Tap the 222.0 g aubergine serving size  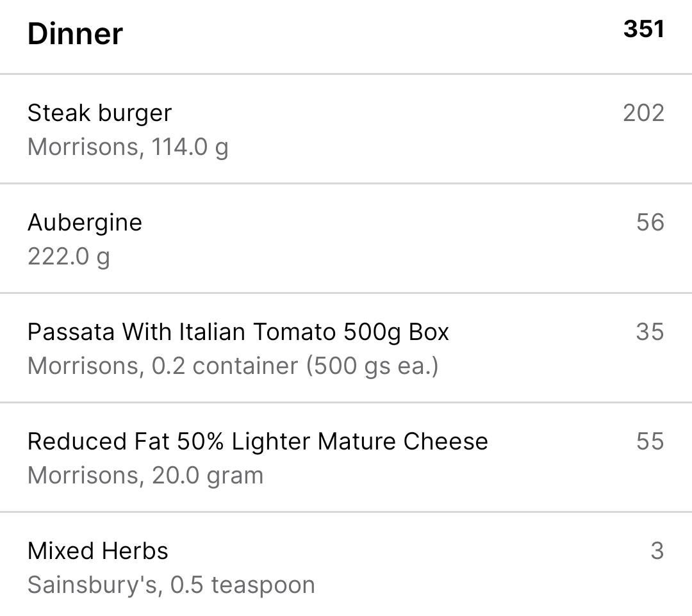pyautogui.click(x=69, y=257)
